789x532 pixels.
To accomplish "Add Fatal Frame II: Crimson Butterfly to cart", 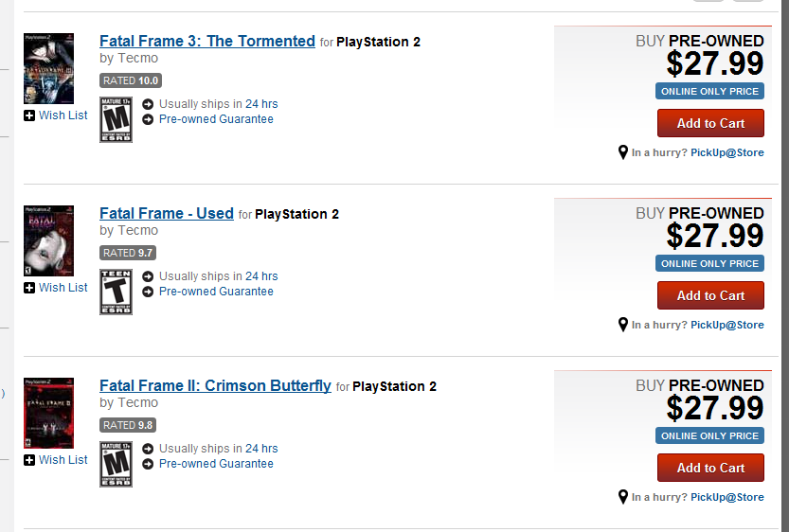I will pos(710,468).
